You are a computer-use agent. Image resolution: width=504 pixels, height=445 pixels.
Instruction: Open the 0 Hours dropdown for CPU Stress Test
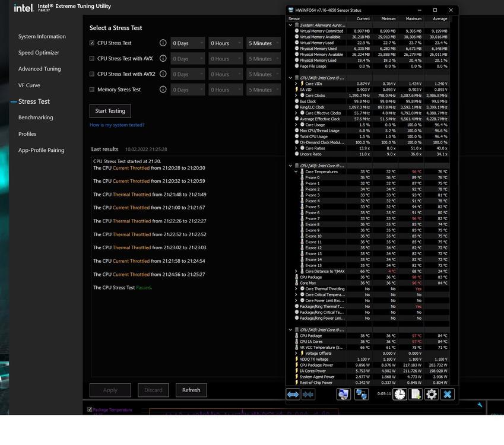click(x=226, y=43)
